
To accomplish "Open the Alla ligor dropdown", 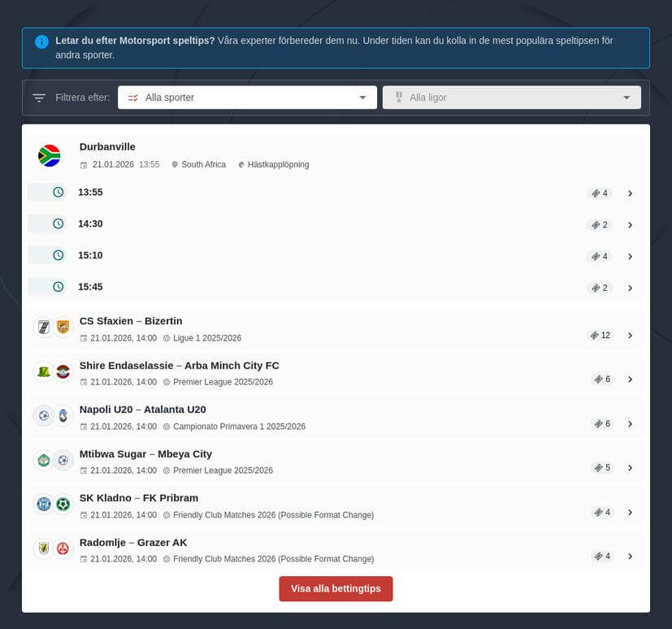I will [x=512, y=98].
